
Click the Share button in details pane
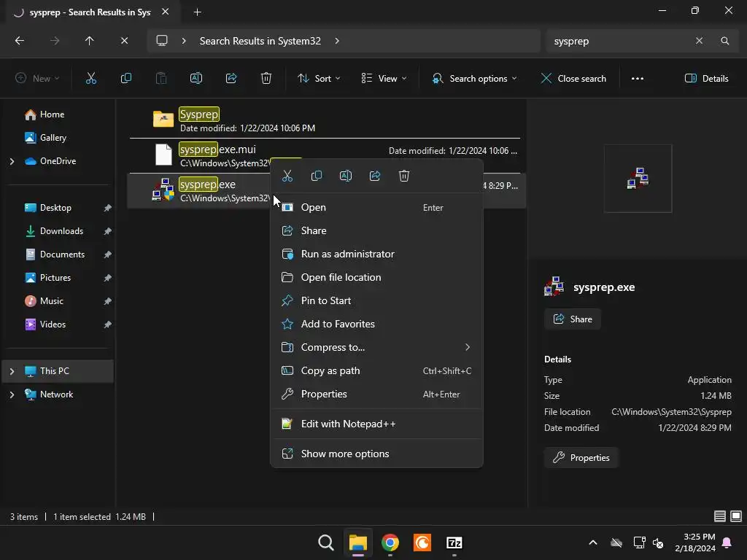[572, 319]
